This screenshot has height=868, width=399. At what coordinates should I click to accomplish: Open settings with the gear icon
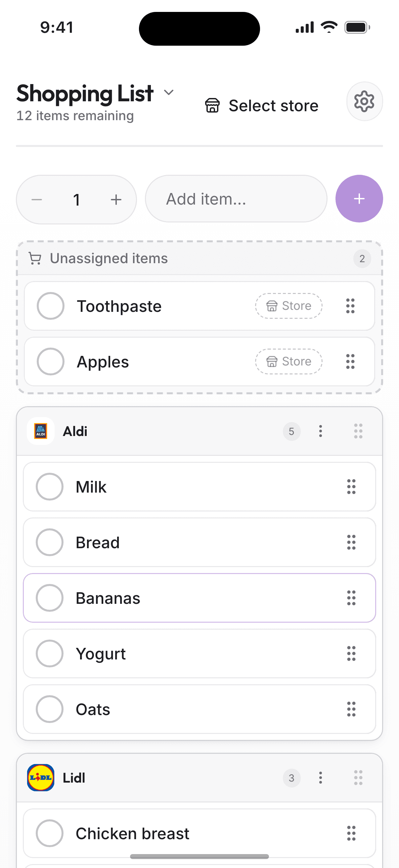[x=364, y=101]
